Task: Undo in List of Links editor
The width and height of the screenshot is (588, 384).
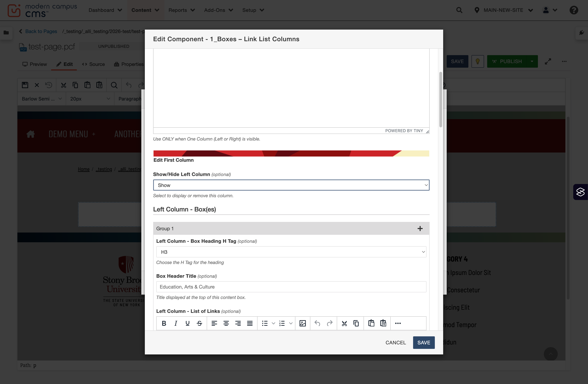Action: click(x=317, y=323)
